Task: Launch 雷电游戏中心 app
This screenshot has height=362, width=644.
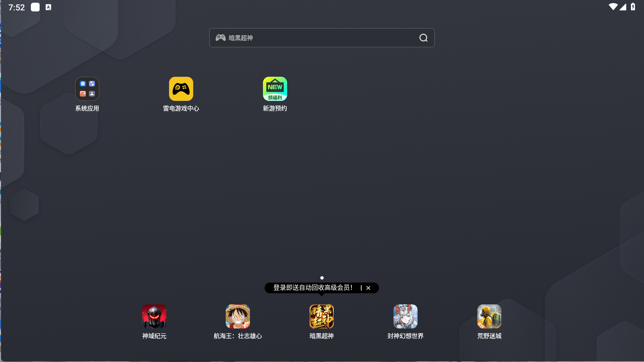Action: click(x=181, y=89)
